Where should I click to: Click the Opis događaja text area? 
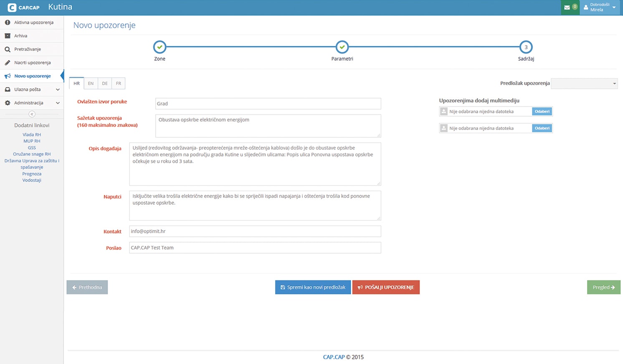pyautogui.click(x=255, y=164)
